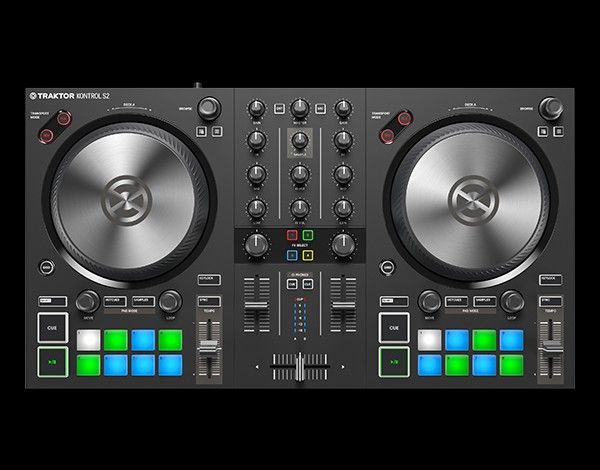Push the LOOP encoder on the left deck
This screenshot has height=470, width=600.
tap(170, 302)
